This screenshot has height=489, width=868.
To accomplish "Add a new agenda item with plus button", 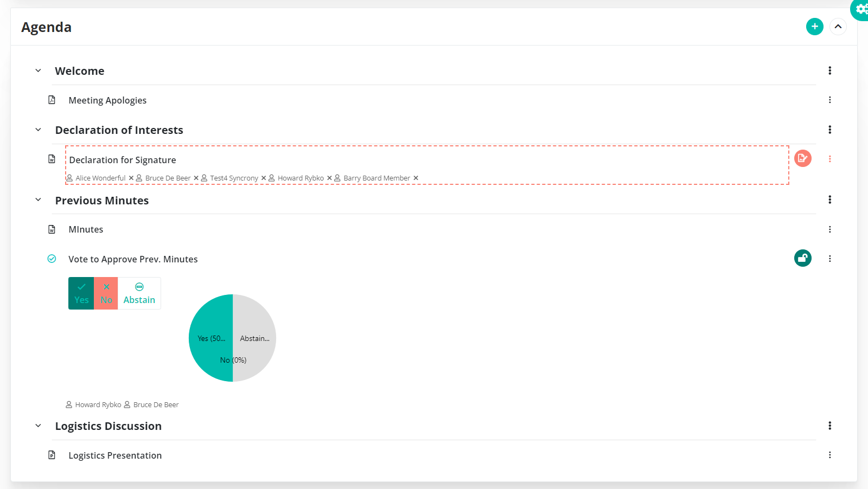I will pos(814,27).
